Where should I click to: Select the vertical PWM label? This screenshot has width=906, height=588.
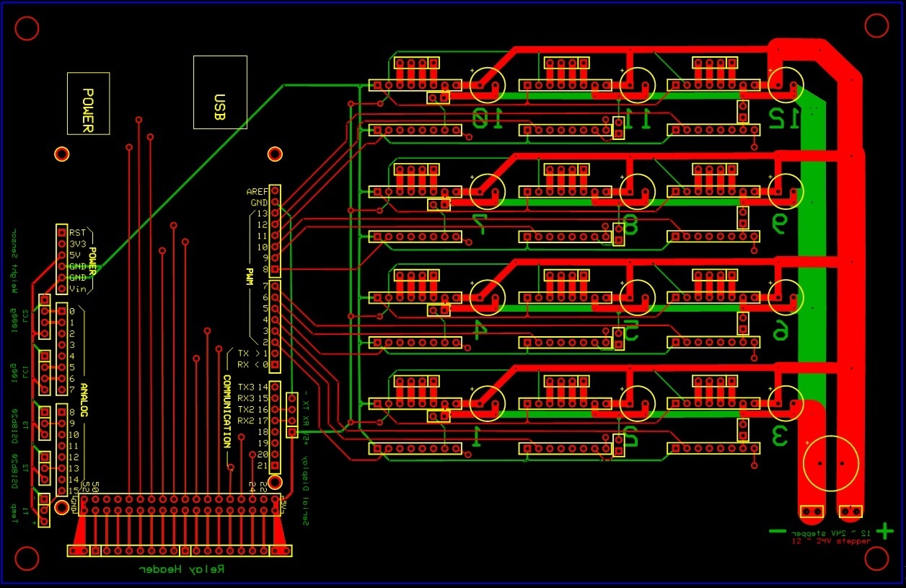click(x=250, y=278)
